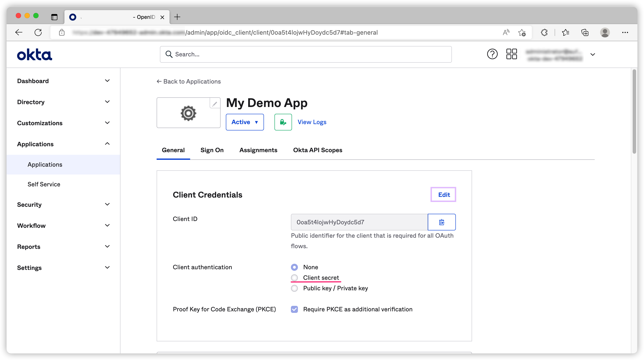
Task: Click the green lock provisioning icon
Action: (283, 122)
